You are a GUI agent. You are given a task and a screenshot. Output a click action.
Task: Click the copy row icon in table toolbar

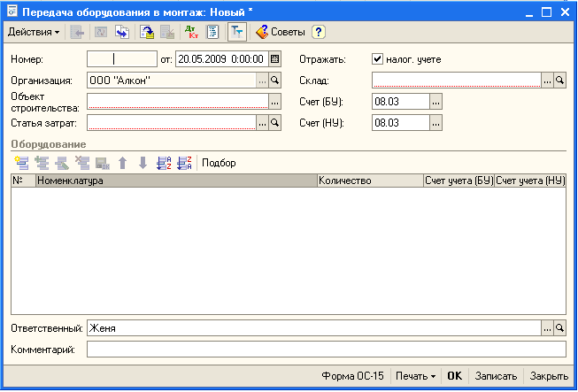pos(42,163)
